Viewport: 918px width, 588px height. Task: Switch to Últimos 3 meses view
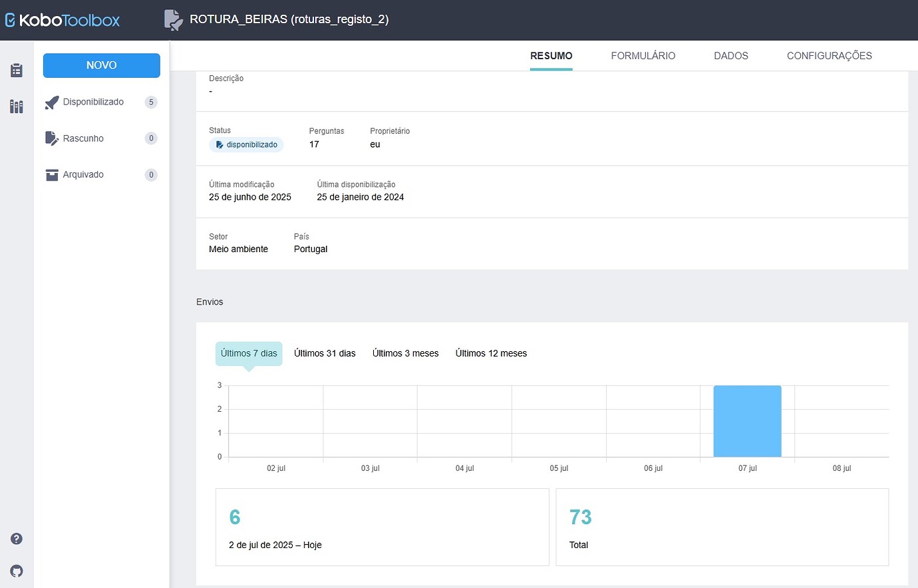[405, 353]
